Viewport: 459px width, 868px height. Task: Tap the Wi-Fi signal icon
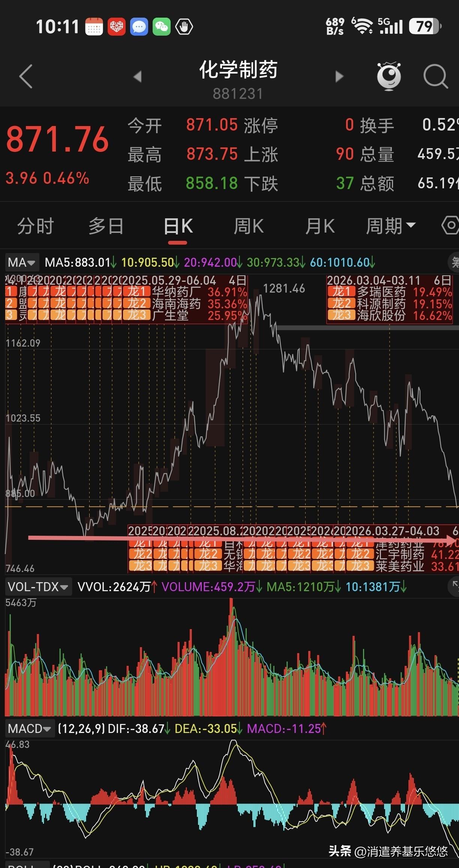click(x=362, y=26)
